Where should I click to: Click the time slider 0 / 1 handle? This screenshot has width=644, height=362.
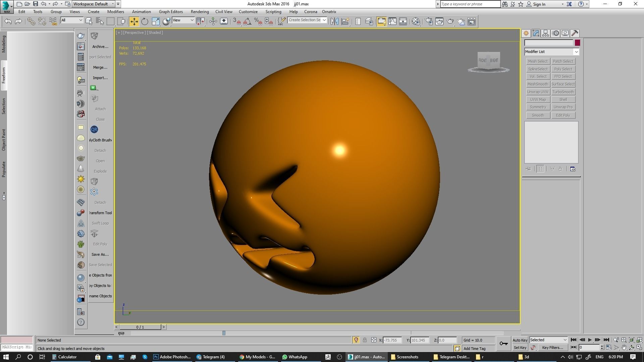pos(140,327)
